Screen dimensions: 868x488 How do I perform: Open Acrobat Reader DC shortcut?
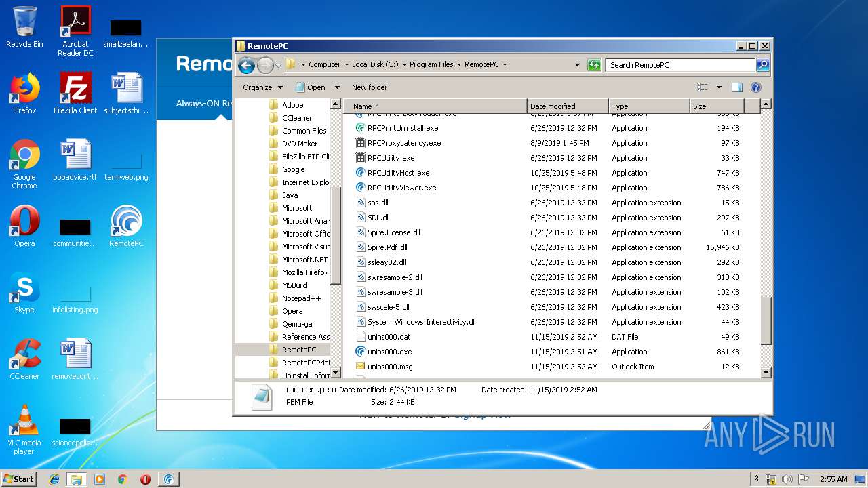tap(75, 31)
